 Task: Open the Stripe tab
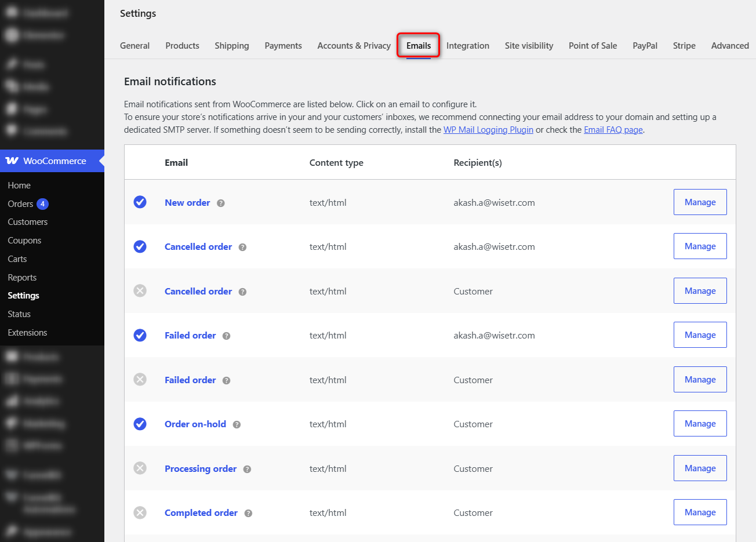684,46
